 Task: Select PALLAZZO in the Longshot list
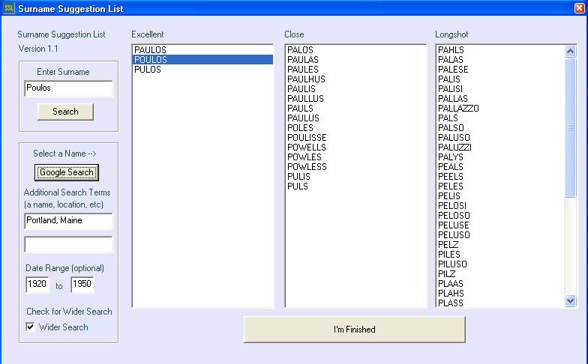(x=458, y=109)
